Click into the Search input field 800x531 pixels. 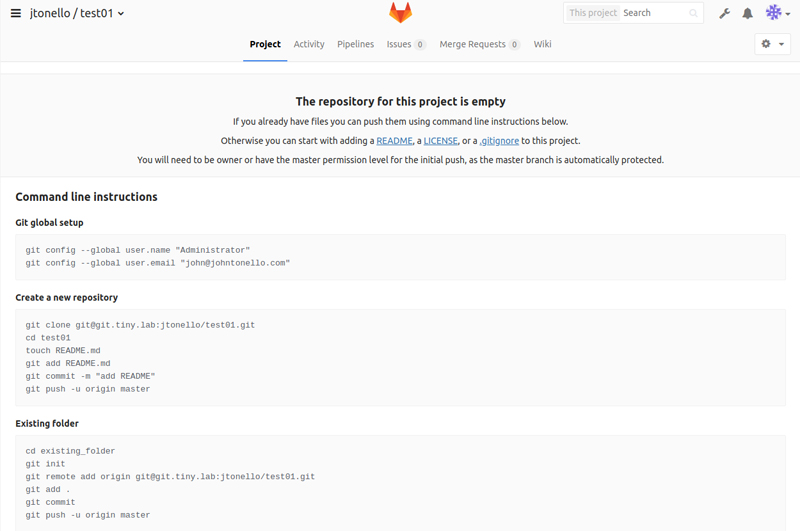click(x=654, y=13)
